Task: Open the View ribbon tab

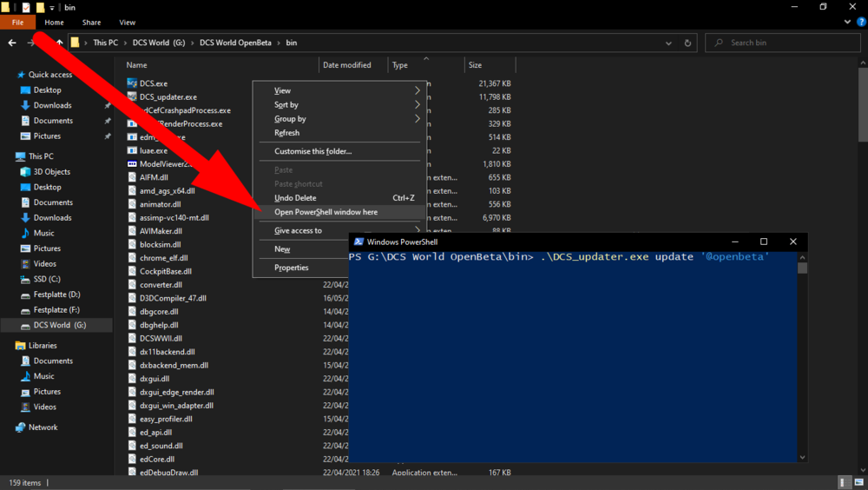Action: pos(127,23)
